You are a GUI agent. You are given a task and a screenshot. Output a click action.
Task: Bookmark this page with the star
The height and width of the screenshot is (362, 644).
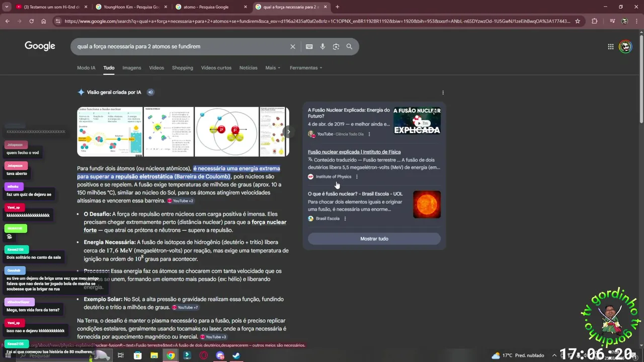click(x=578, y=21)
